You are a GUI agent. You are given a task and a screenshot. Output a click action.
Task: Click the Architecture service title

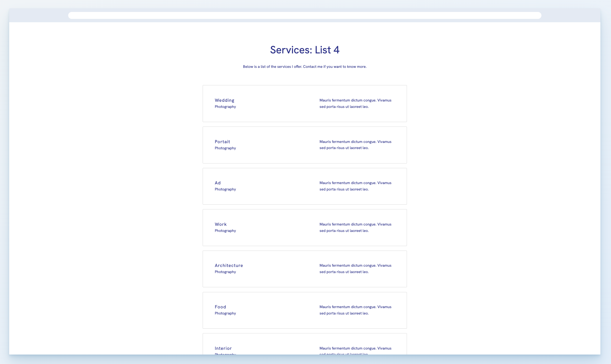click(229, 265)
